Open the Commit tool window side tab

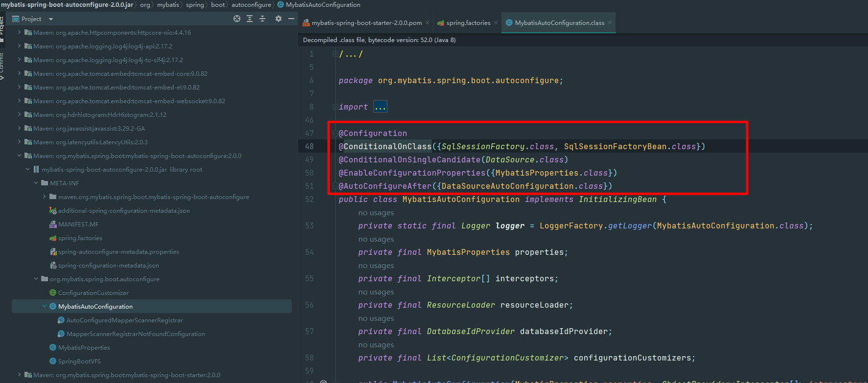2,66
